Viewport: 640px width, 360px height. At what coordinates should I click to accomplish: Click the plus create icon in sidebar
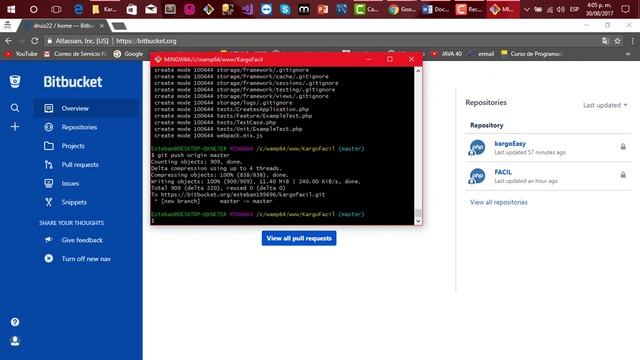pos(15,127)
